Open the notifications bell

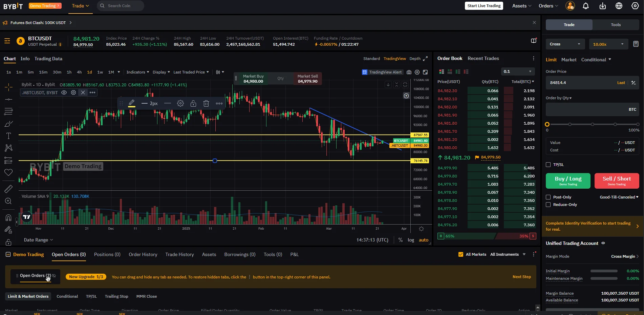tap(586, 6)
